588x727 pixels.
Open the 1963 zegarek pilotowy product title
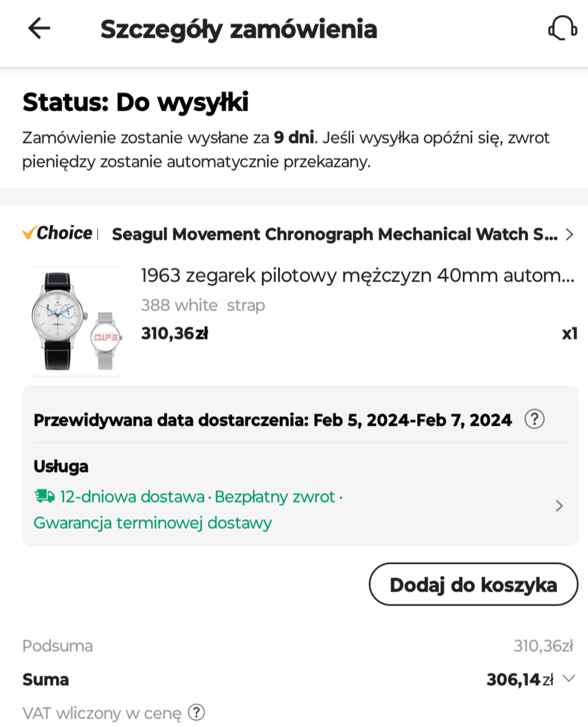point(357,276)
